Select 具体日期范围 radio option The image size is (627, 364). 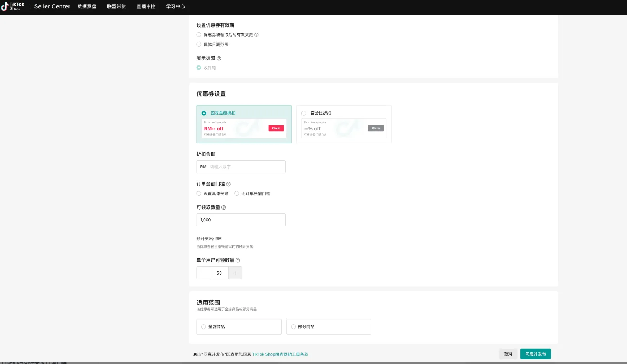point(199,44)
